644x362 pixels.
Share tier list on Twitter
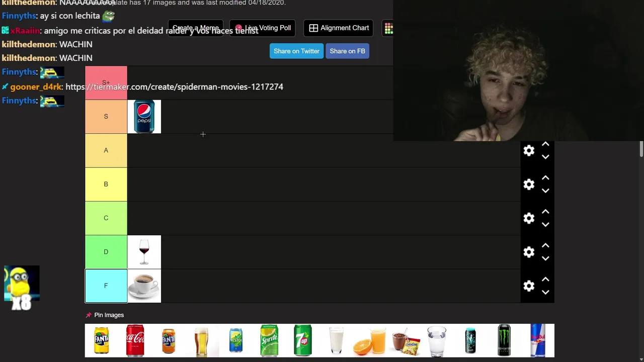[296, 51]
